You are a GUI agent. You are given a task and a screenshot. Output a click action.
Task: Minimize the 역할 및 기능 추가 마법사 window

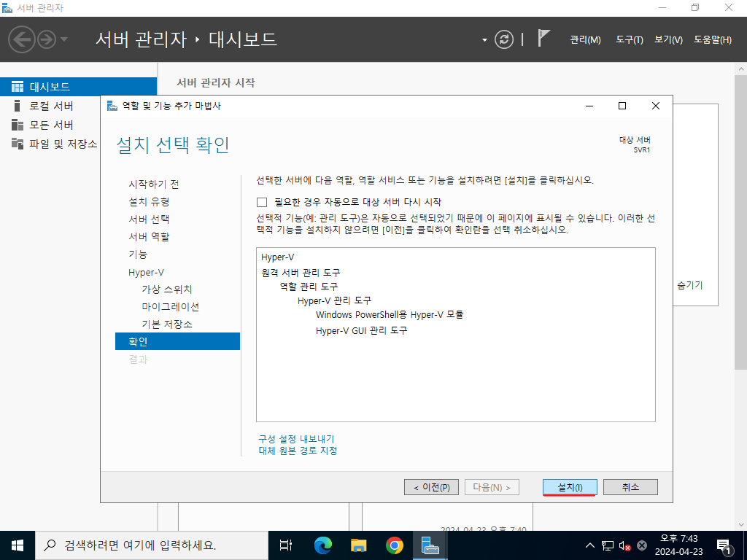pos(589,106)
